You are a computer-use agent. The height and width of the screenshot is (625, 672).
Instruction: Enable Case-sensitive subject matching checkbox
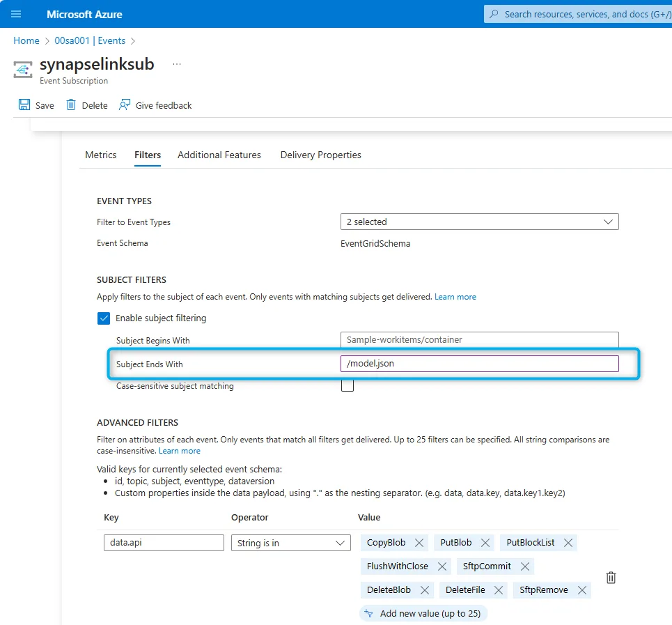click(x=347, y=385)
